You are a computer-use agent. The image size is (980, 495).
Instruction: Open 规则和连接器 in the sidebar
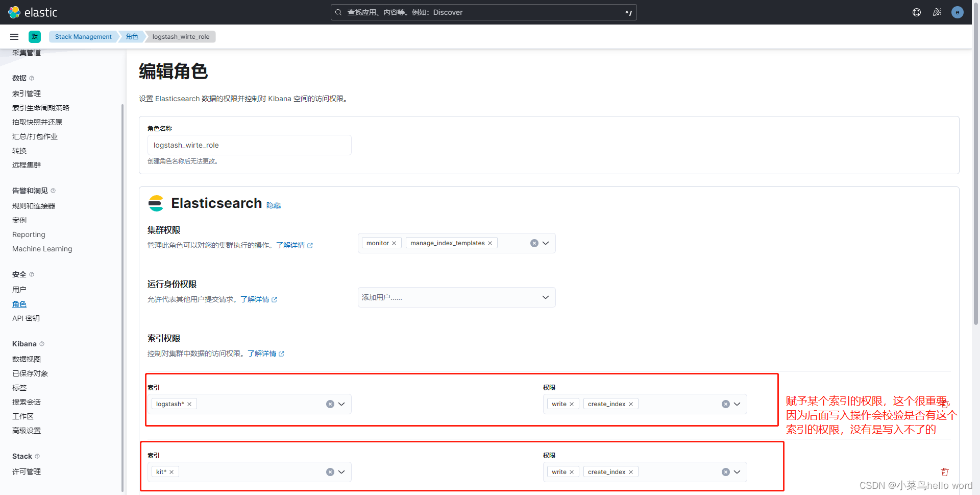pyautogui.click(x=34, y=206)
